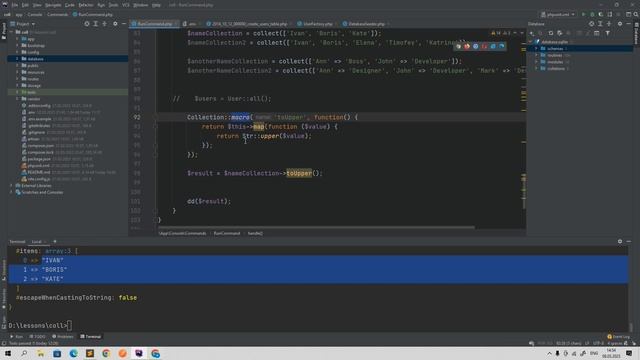Screen dimensions: 640x360
Task: Click terminal command prompt input
Action: (69, 325)
